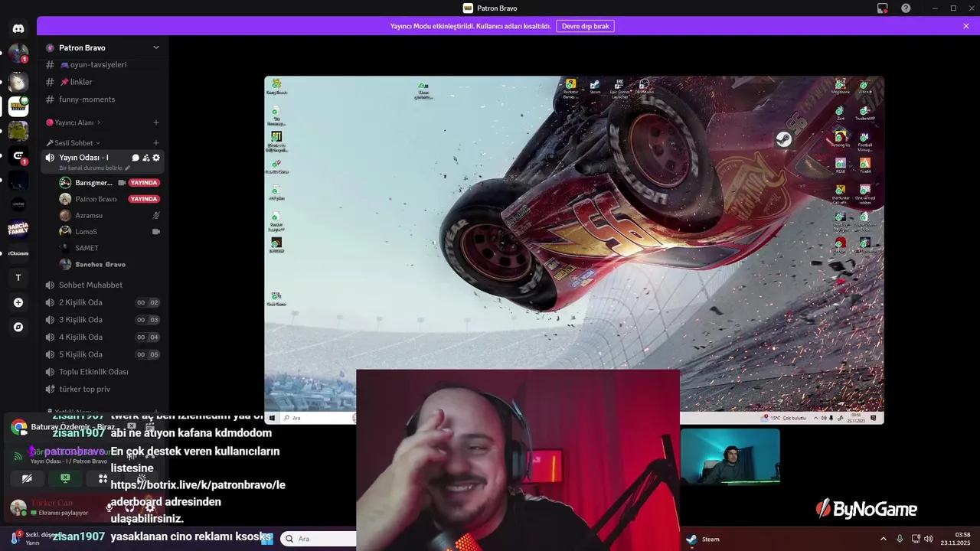This screenshot has width=980, height=551.
Task: Collapse the Sesli Sohbet category
Action: tap(73, 143)
